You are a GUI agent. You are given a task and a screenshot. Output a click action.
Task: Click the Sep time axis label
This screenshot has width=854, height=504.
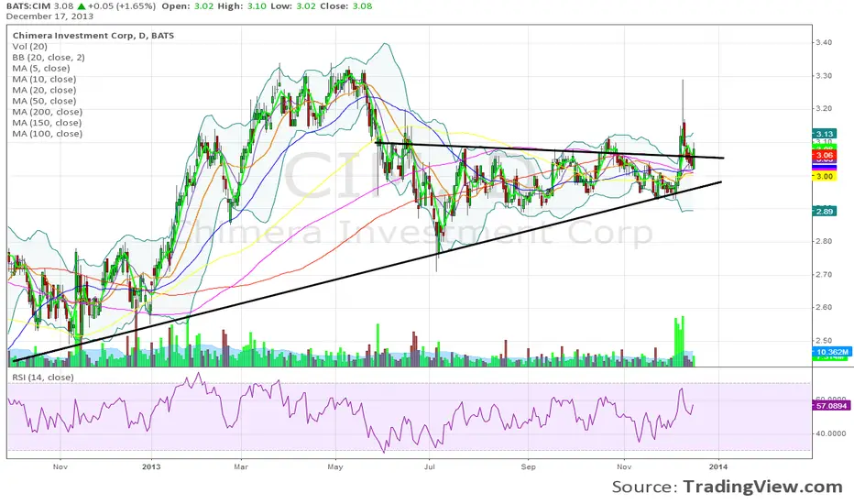point(528,467)
